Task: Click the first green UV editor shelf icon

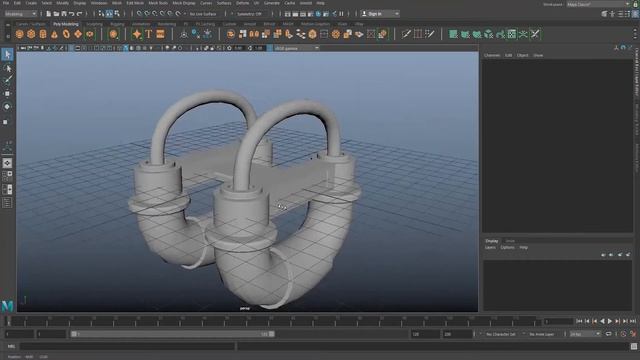Action: click(453, 34)
